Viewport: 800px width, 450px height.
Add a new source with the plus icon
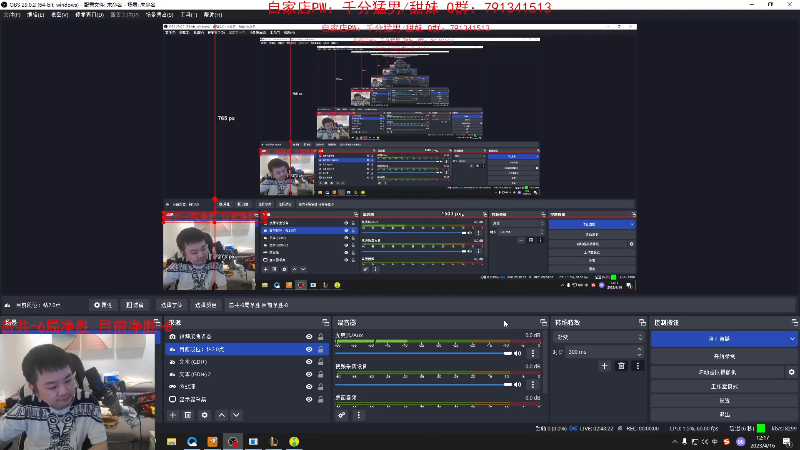172,415
